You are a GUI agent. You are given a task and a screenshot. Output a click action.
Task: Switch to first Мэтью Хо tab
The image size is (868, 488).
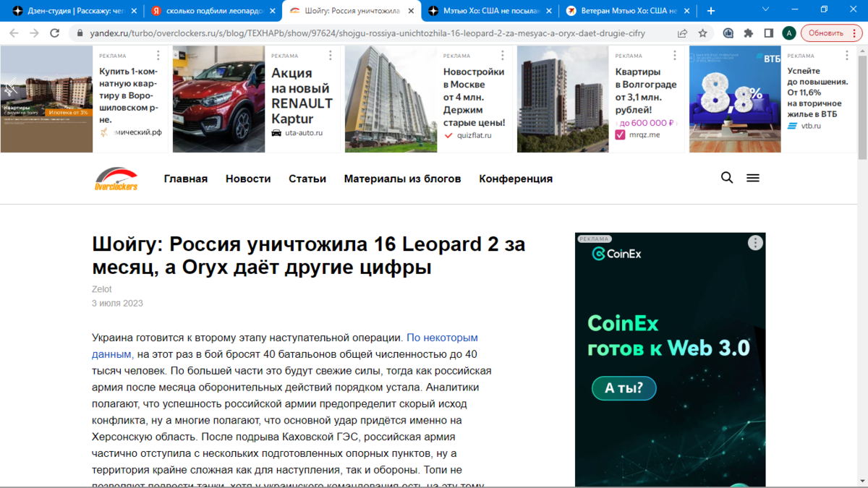[489, 11]
